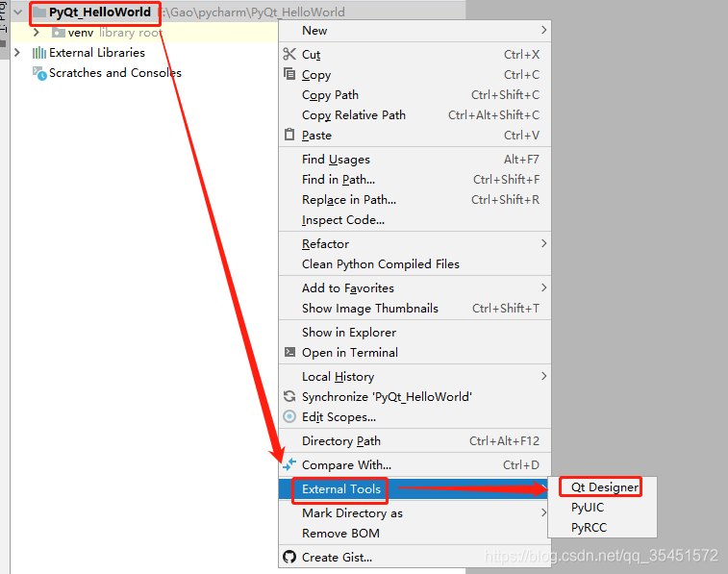This screenshot has width=728, height=574.
Task: Choose Directory Path
Action: coord(414,440)
